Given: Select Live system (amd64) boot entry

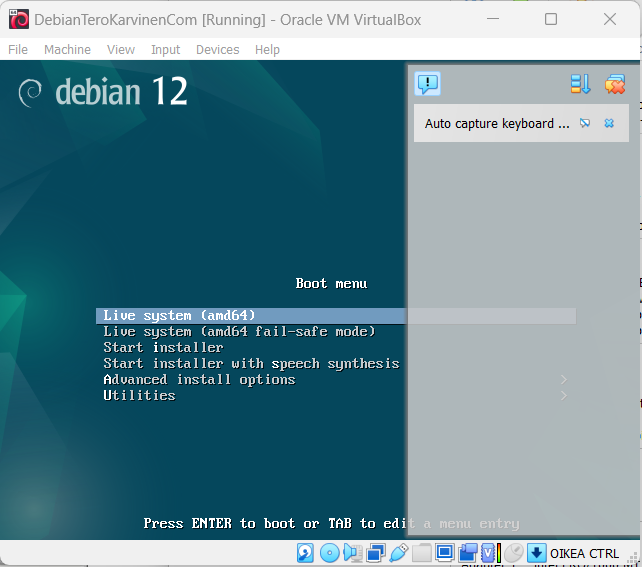Looking at the screenshot, I should click(179, 316).
